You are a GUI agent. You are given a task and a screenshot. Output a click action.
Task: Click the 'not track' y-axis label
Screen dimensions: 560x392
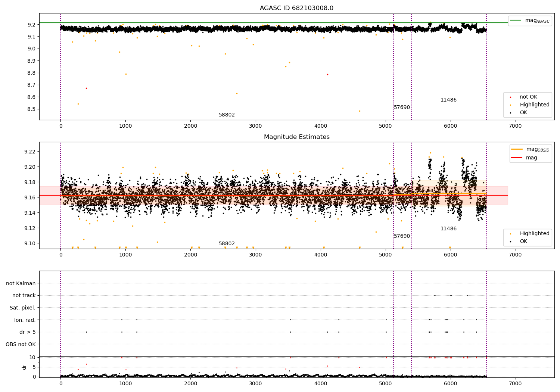[24, 296]
